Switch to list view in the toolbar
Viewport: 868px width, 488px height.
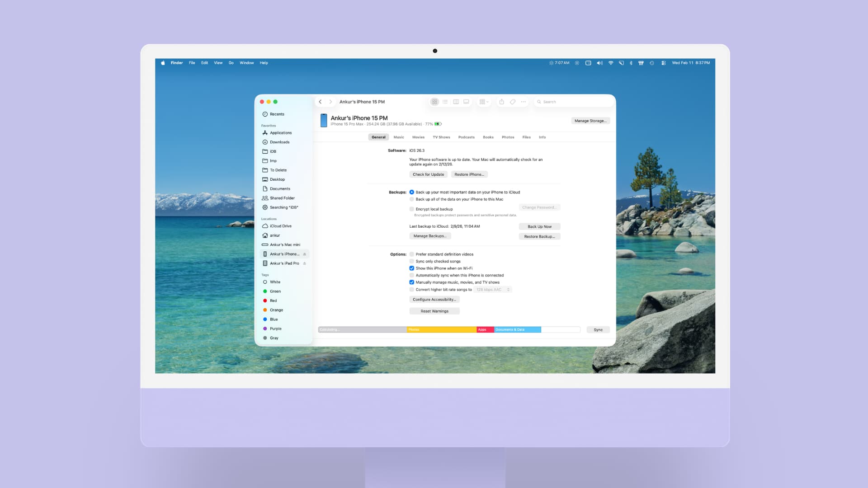[x=445, y=102]
